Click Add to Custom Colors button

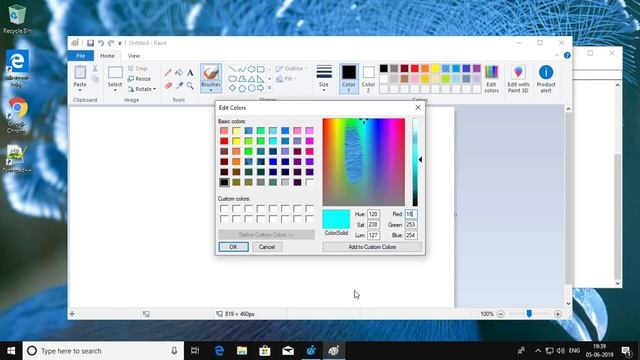pyautogui.click(x=372, y=247)
